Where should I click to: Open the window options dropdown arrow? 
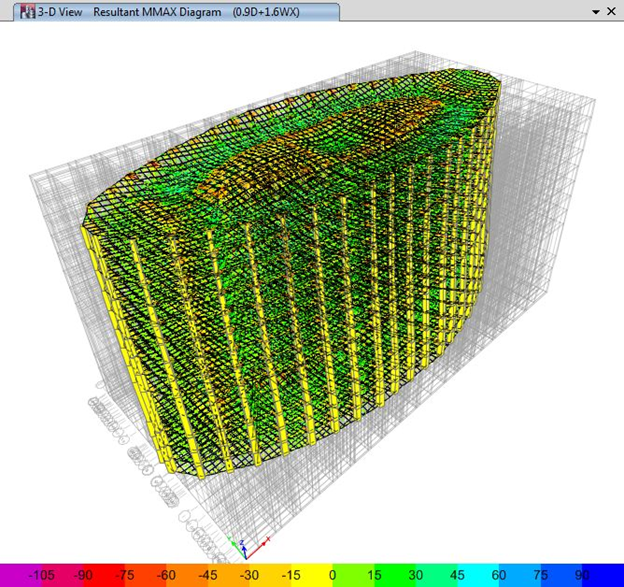coord(596,12)
